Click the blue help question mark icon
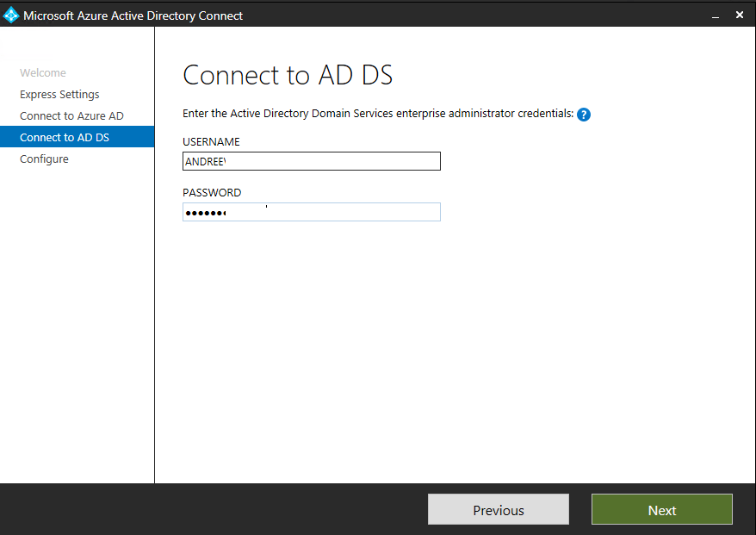 click(584, 115)
